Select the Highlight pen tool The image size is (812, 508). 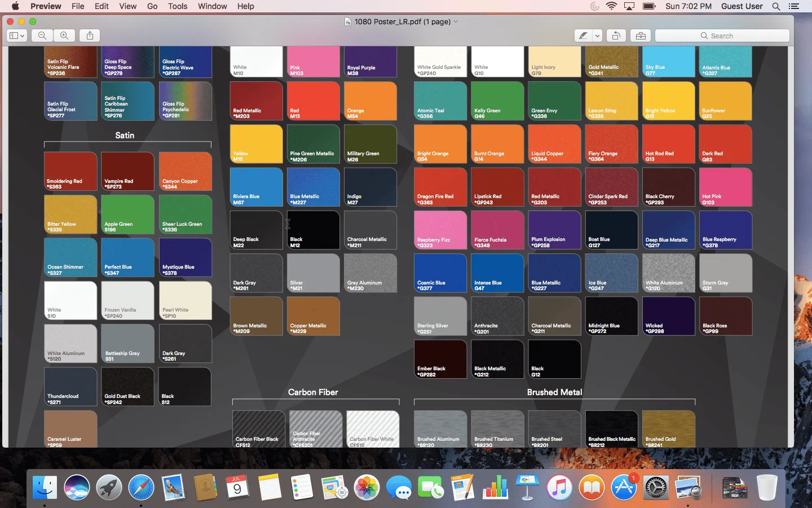pyautogui.click(x=583, y=36)
